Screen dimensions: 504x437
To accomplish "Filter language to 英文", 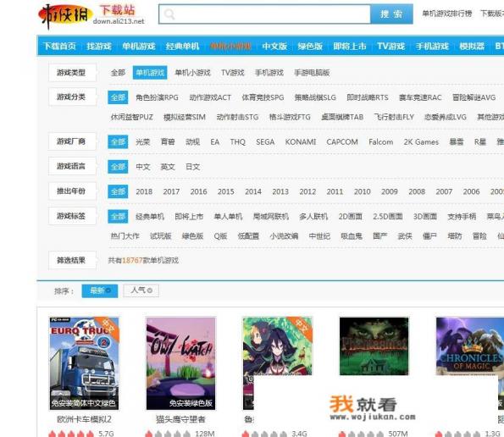I will click(168, 167).
